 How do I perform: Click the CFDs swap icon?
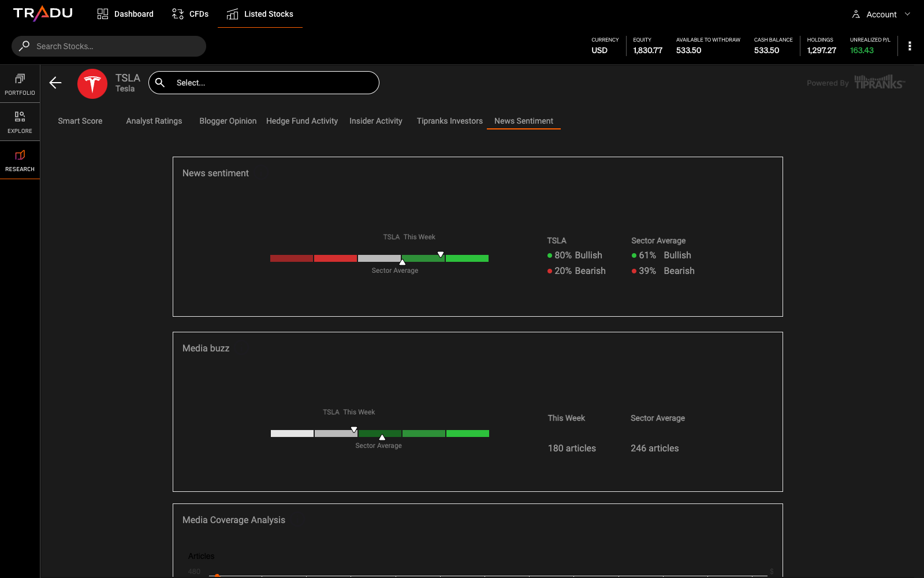coord(178,14)
